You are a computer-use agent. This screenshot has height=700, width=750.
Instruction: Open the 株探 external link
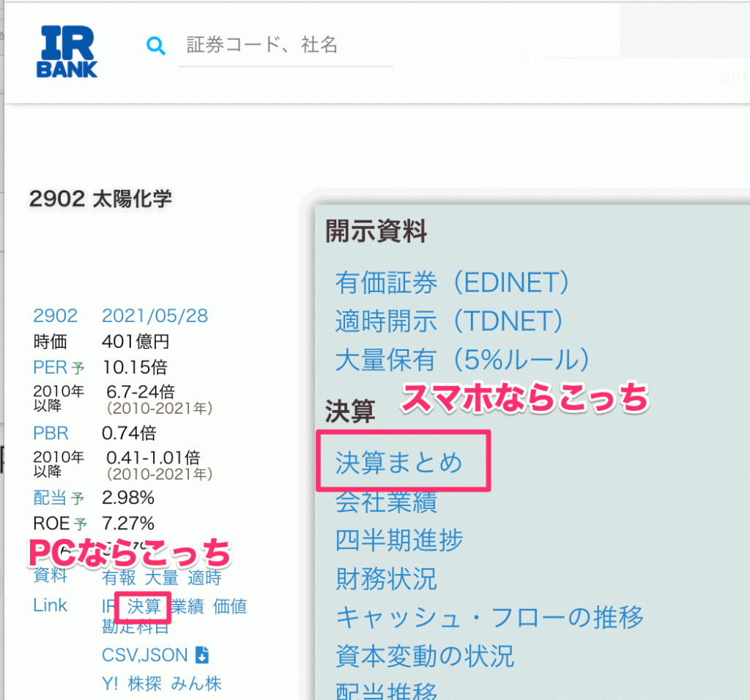(144, 684)
